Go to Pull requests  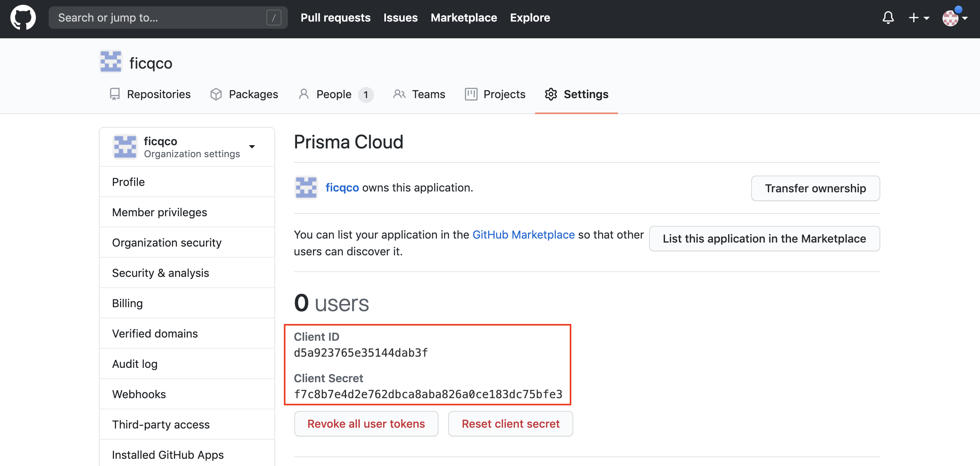pyautogui.click(x=335, y=18)
